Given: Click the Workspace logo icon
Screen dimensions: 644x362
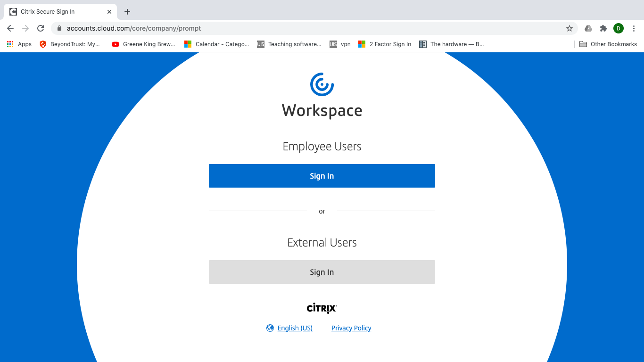Looking at the screenshot, I should (x=322, y=84).
